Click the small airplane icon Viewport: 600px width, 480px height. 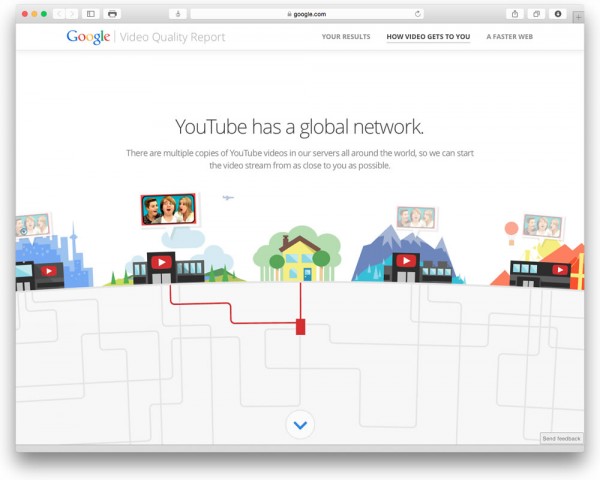228,198
